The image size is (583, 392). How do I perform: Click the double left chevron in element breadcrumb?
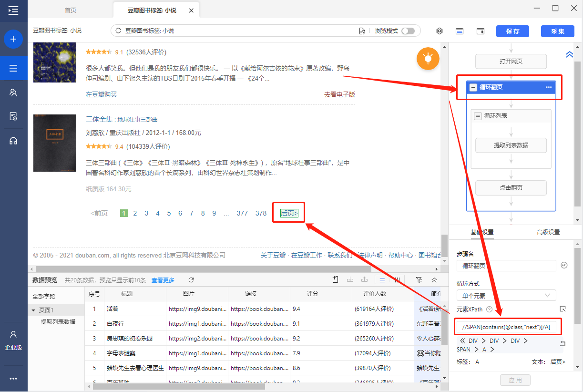pyautogui.click(x=462, y=341)
